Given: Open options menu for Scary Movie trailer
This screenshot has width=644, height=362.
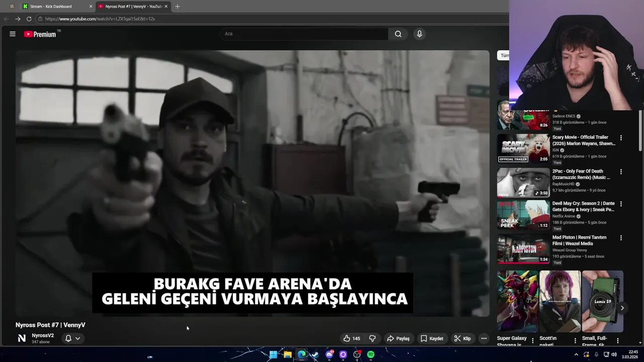Looking at the screenshot, I should click(621, 138).
